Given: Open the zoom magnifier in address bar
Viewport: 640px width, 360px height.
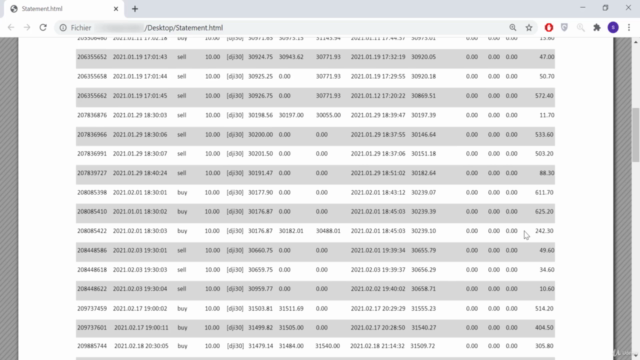Looking at the screenshot, I should click(x=513, y=28).
